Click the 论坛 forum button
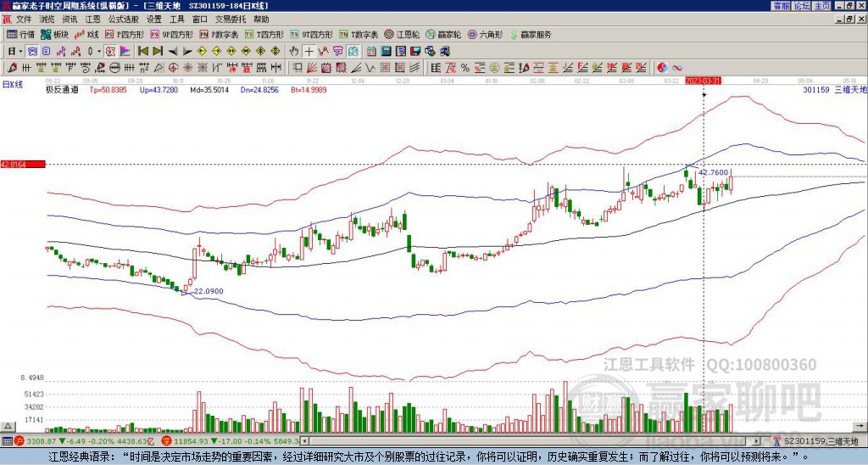 click(x=802, y=5)
